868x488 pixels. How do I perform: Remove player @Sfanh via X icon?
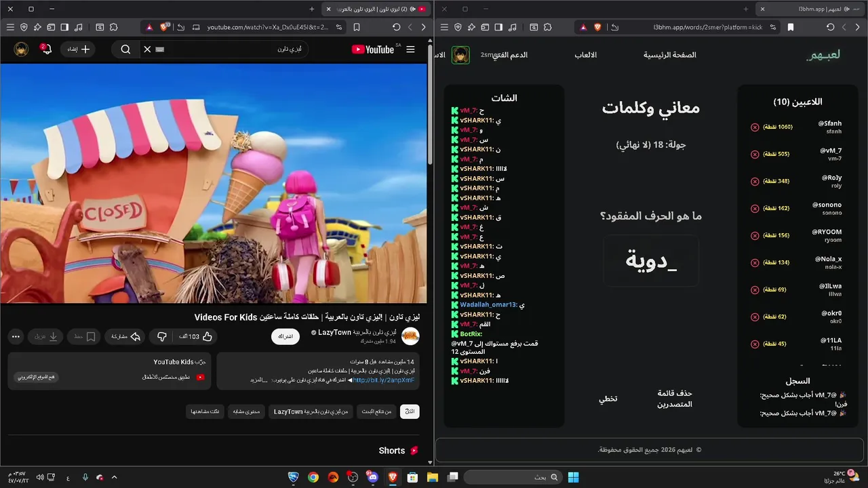[755, 127]
